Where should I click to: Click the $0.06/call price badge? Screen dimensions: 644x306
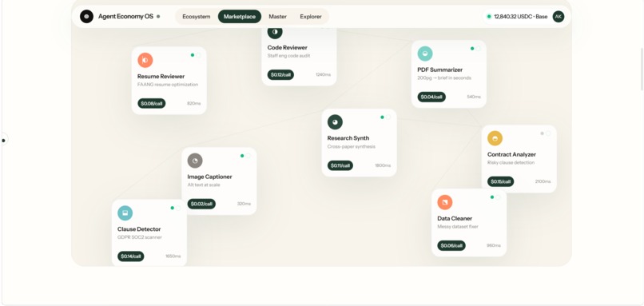[451, 245]
